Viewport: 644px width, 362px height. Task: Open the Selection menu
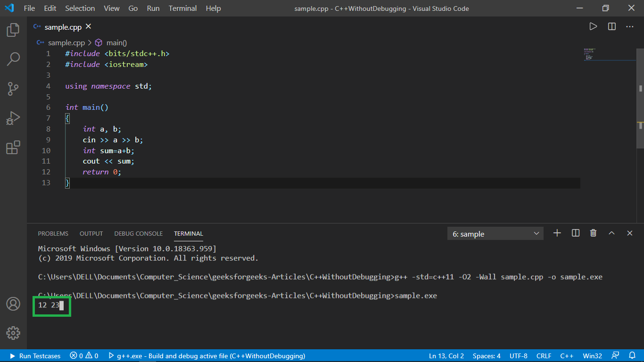coord(80,8)
